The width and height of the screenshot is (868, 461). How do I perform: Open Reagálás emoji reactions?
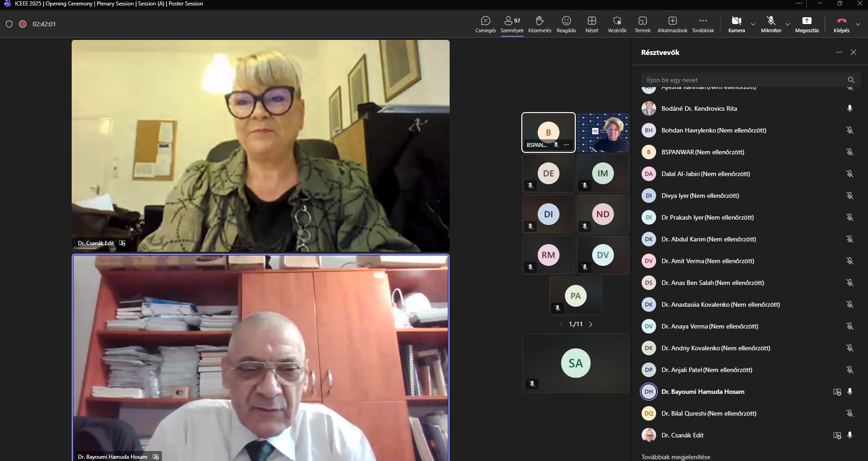566,24
